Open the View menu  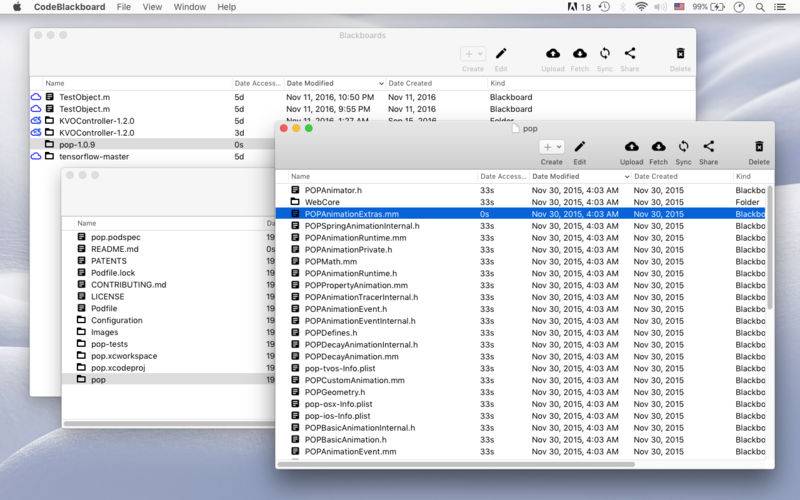point(152,7)
